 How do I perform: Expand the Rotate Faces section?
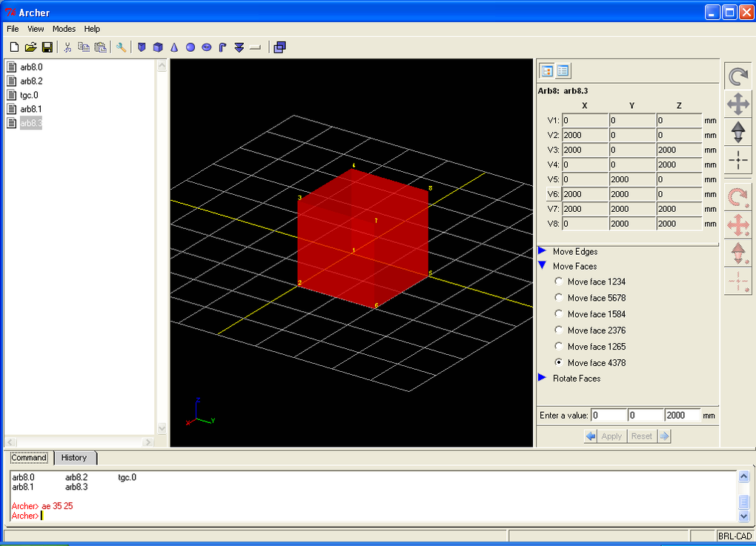coord(542,378)
